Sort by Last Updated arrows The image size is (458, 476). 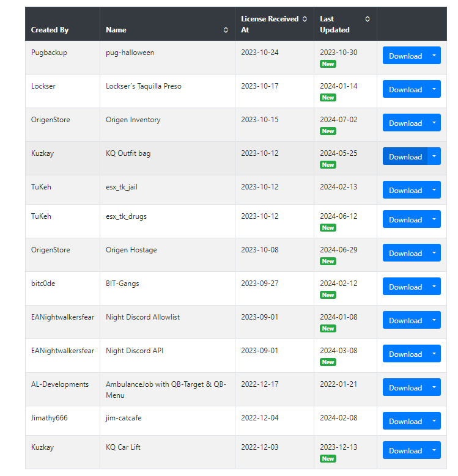(x=368, y=19)
